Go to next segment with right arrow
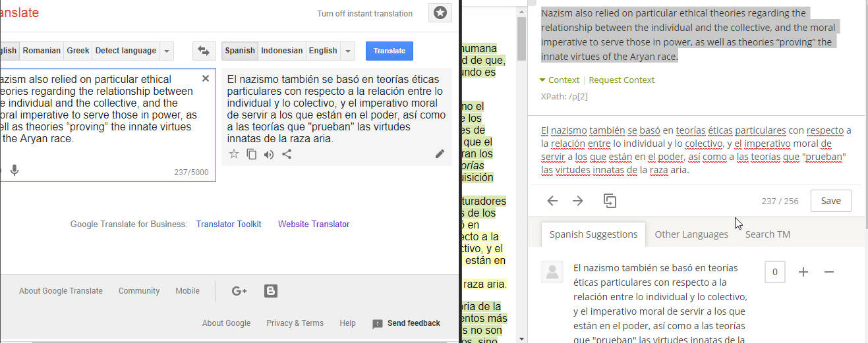This screenshot has width=868, height=343. (578, 201)
